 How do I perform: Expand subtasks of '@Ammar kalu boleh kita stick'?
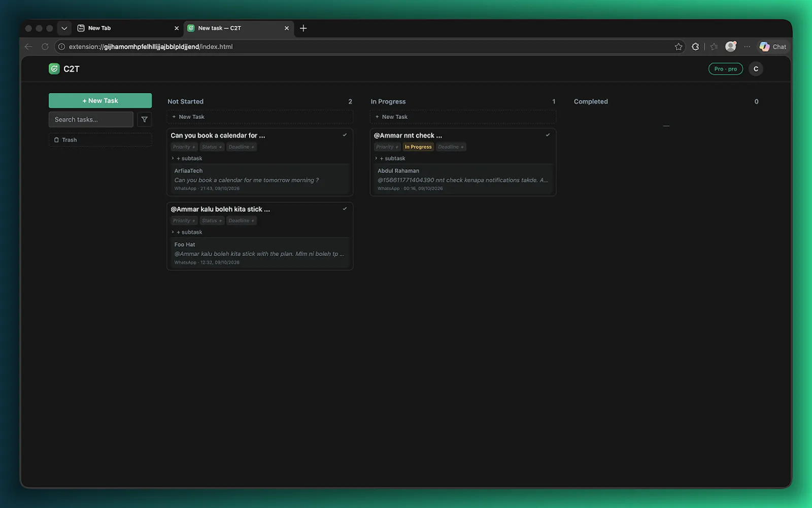tap(173, 232)
